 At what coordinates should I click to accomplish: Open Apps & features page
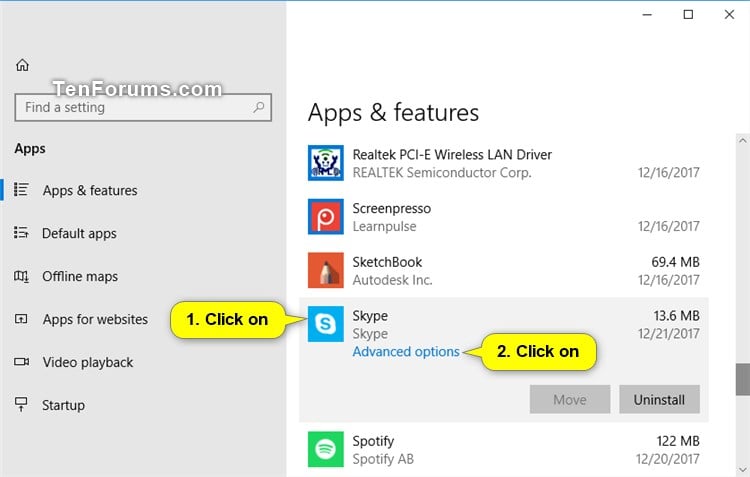click(x=90, y=190)
